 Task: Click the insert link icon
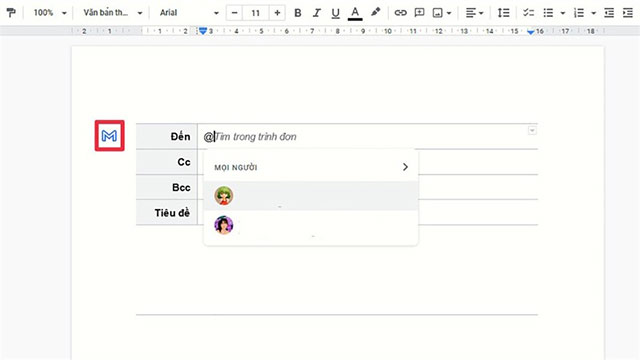point(400,13)
